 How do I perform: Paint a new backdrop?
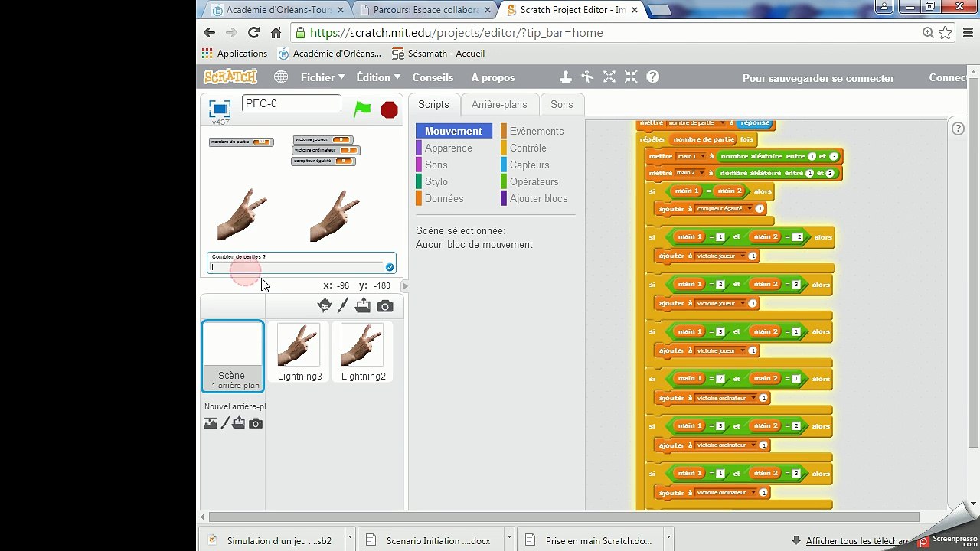click(225, 423)
